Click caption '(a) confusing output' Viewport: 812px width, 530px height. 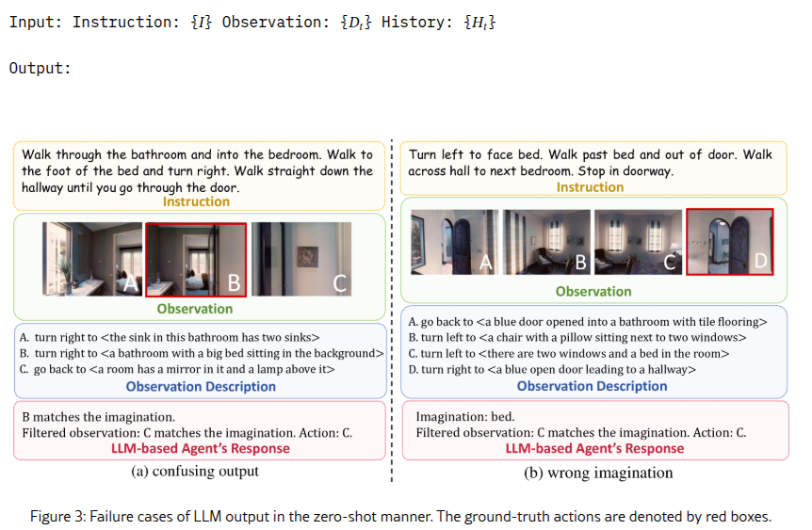(195, 472)
